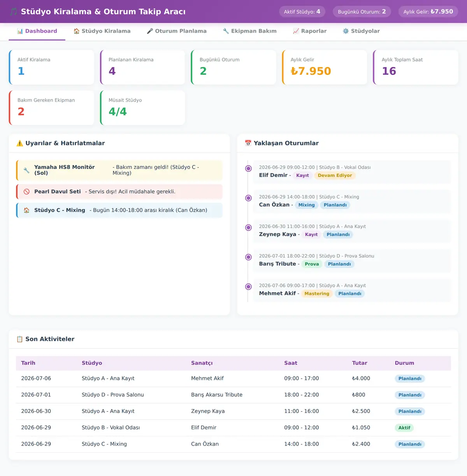Select the timeline dot for Barış Tribute session
Screen dimensions: 467x476
click(x=248, y=257)
